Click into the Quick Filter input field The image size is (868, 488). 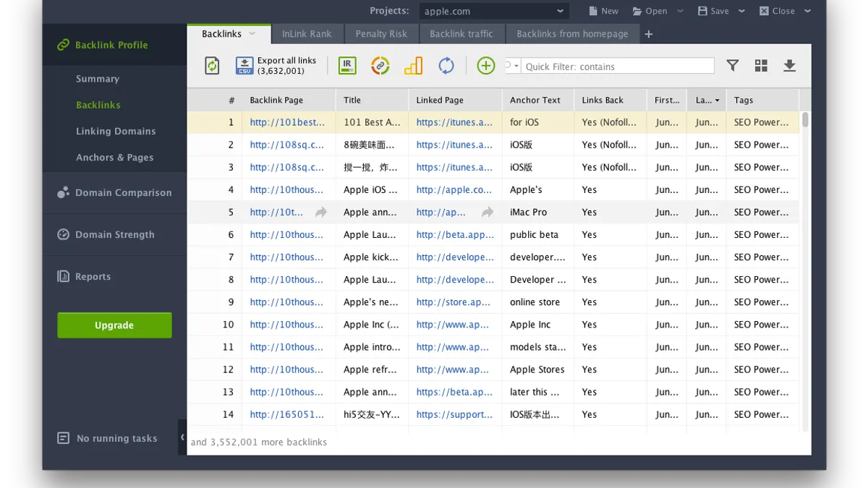click(618, 67)
